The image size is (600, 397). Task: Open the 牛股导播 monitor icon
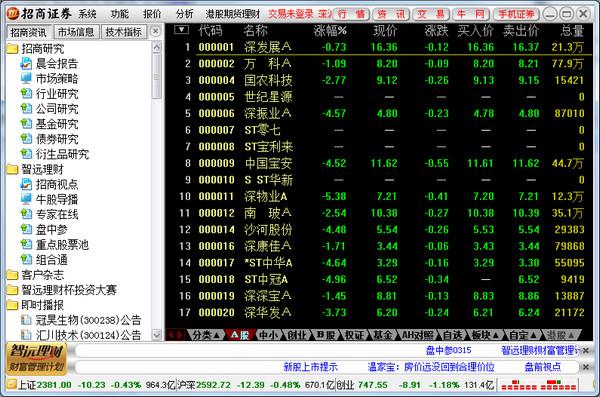(x=26, y=199)
